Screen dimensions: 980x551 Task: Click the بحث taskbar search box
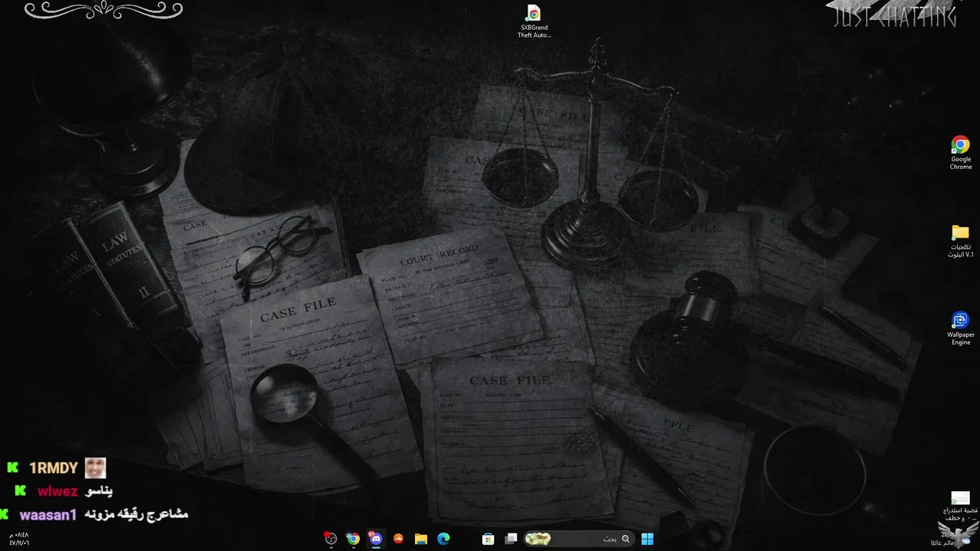click(578, 539)
